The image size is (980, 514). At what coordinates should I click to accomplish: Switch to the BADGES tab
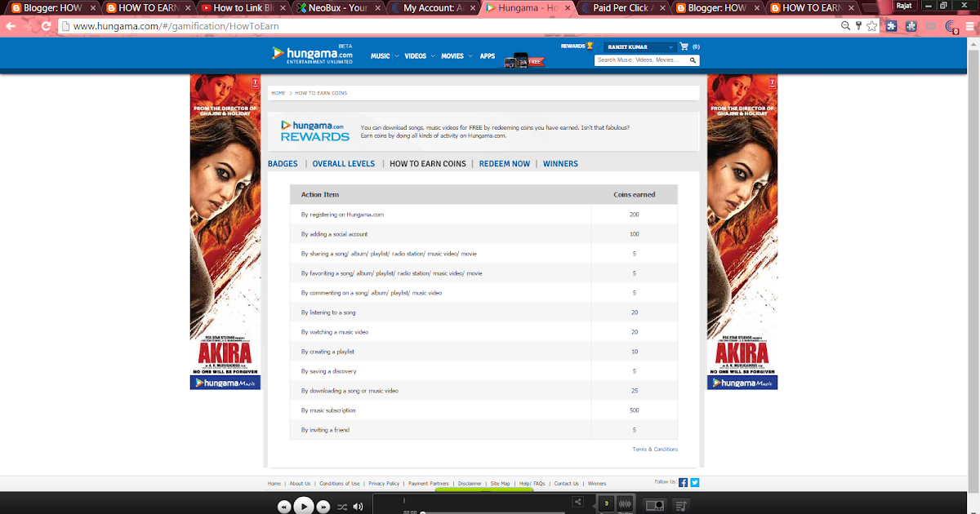(x=283, y=164)
